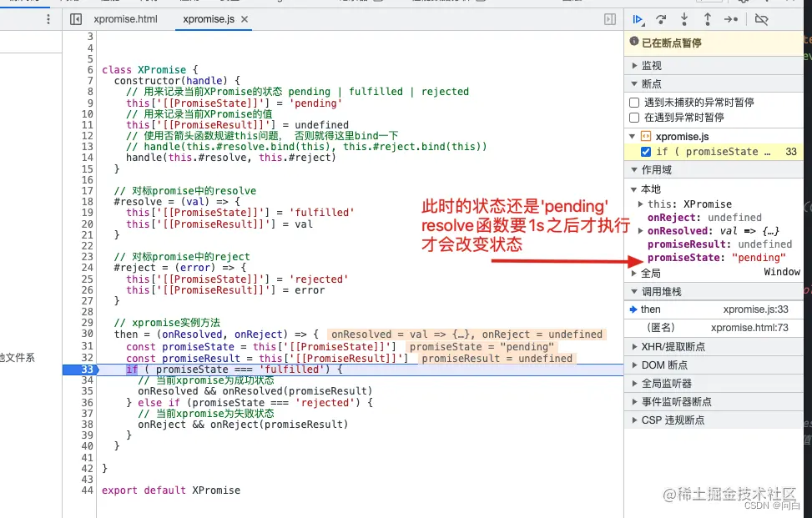Click line number 44 in gutter
812x518 pixels.
(x=87, y=490)
